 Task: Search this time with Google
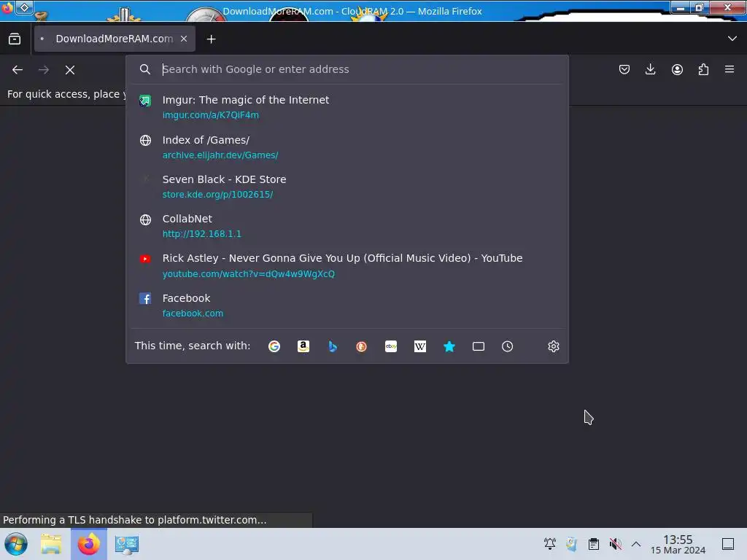point(274,346)
